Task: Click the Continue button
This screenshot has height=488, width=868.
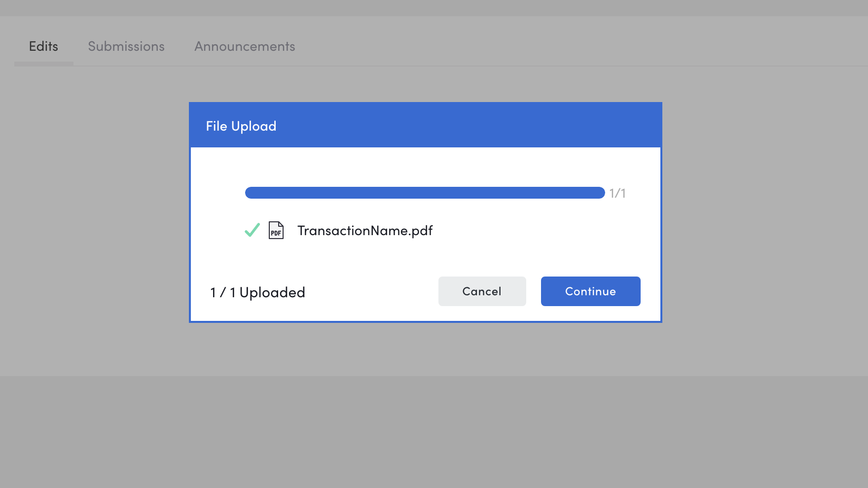Action: [590, 291]
